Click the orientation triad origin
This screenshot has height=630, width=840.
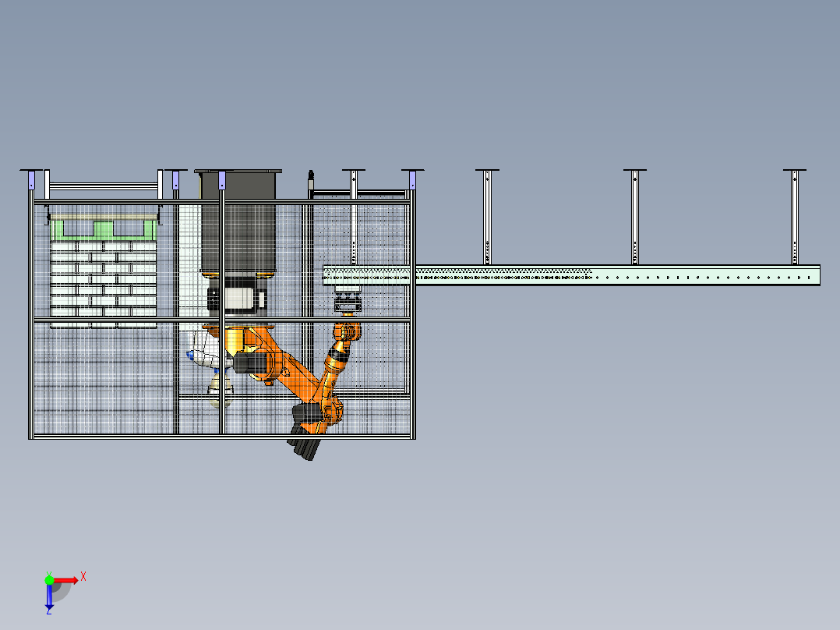pos(49,580)
